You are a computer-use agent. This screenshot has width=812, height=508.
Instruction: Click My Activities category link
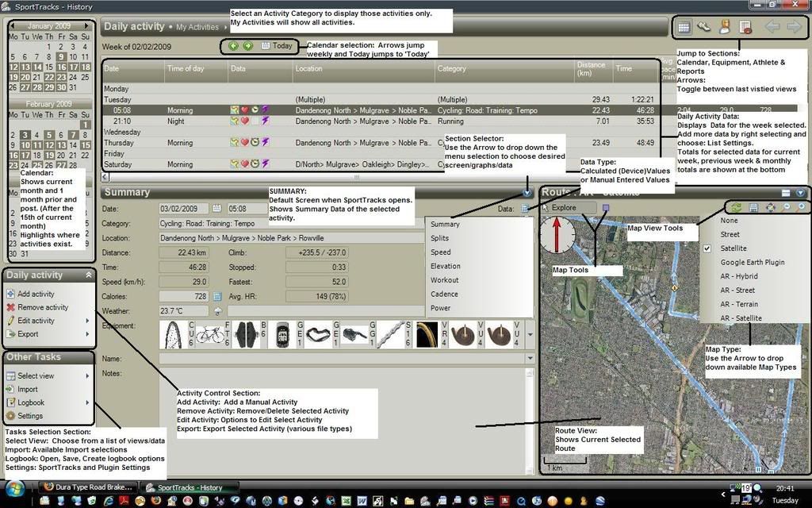click(x=197, y=28)
